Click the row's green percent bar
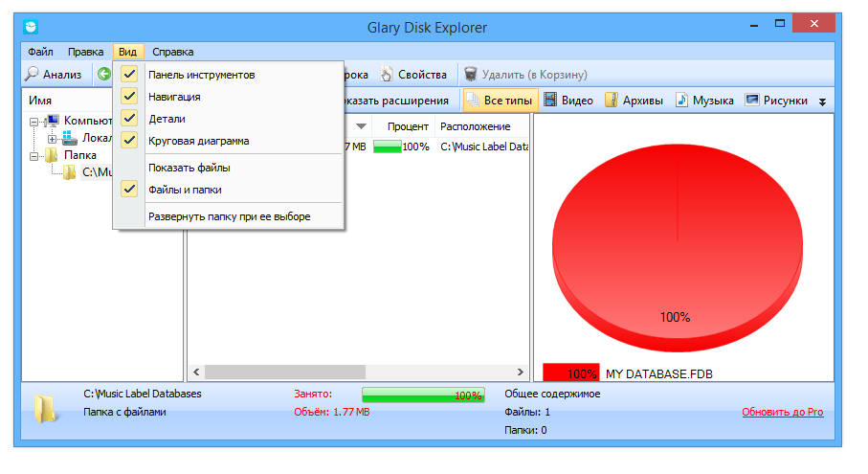868x474 pixels. pos(388,147)
